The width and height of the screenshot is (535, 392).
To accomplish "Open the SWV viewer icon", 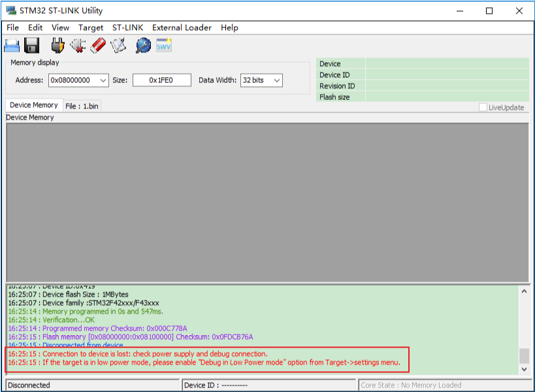I will tap(164, 45).
